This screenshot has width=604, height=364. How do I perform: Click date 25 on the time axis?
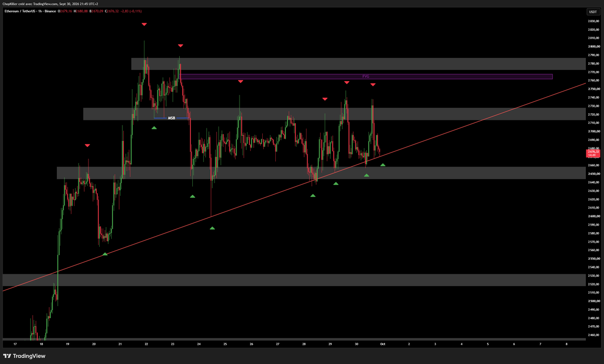pyautogui.click(x=225, y=344)
